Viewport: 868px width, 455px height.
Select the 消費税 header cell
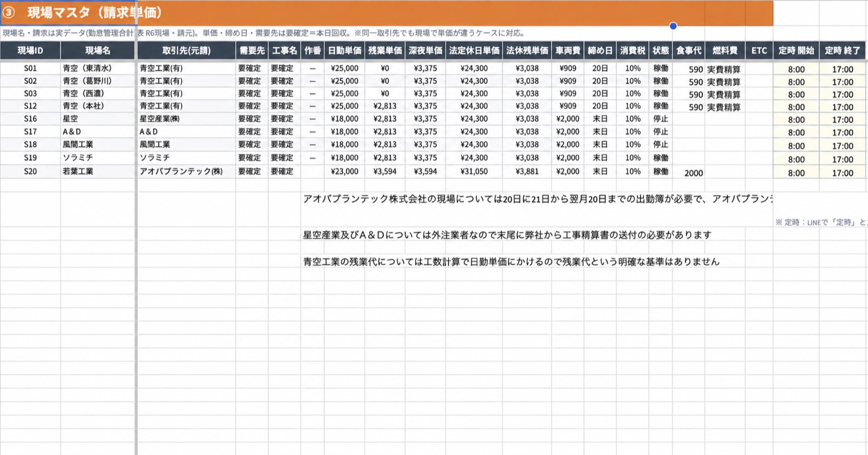(633, 50)
